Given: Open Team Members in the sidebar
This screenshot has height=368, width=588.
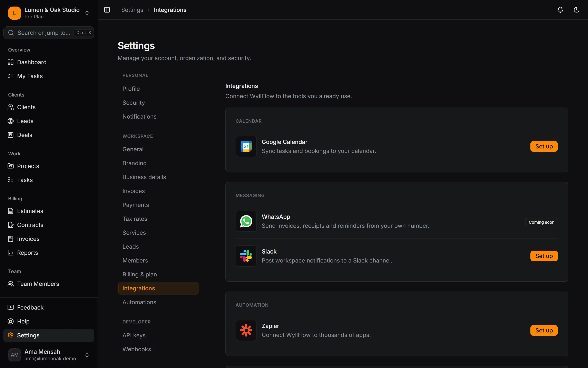Looking at the screenshot, I should click(x=49, y=284).
